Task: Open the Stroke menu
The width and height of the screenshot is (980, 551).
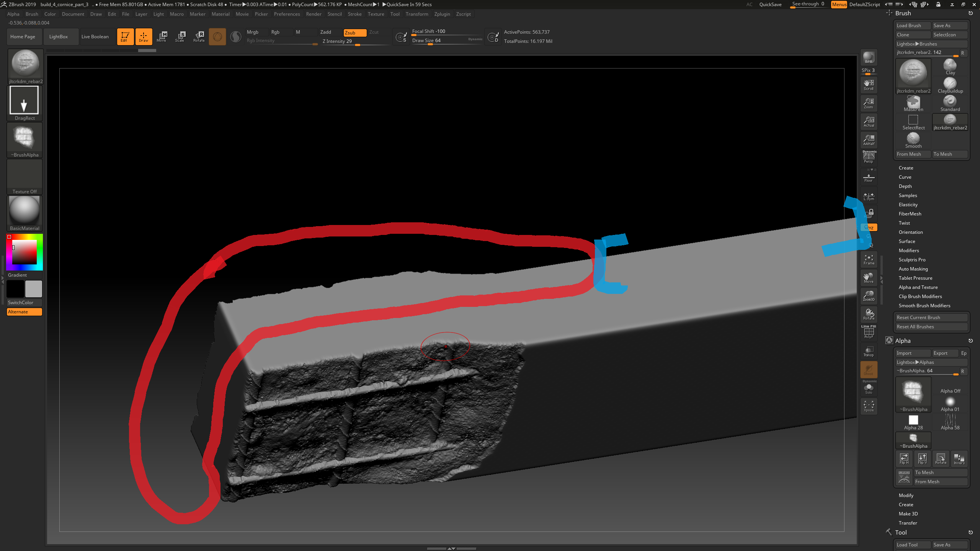Action: click(354, 14)
